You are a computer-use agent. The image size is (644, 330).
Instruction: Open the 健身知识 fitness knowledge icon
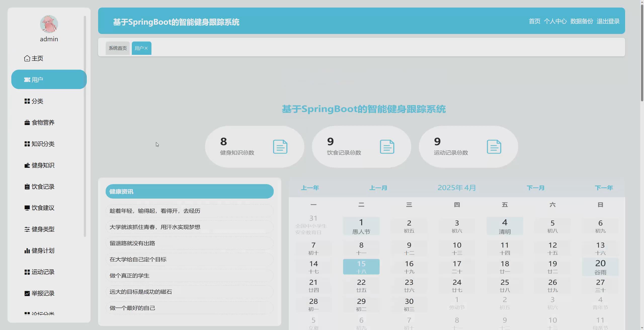(x=27, y=165)
